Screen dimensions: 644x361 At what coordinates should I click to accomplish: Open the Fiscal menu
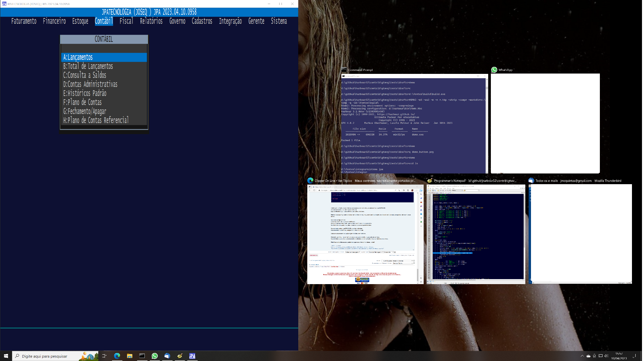point(126,21)
